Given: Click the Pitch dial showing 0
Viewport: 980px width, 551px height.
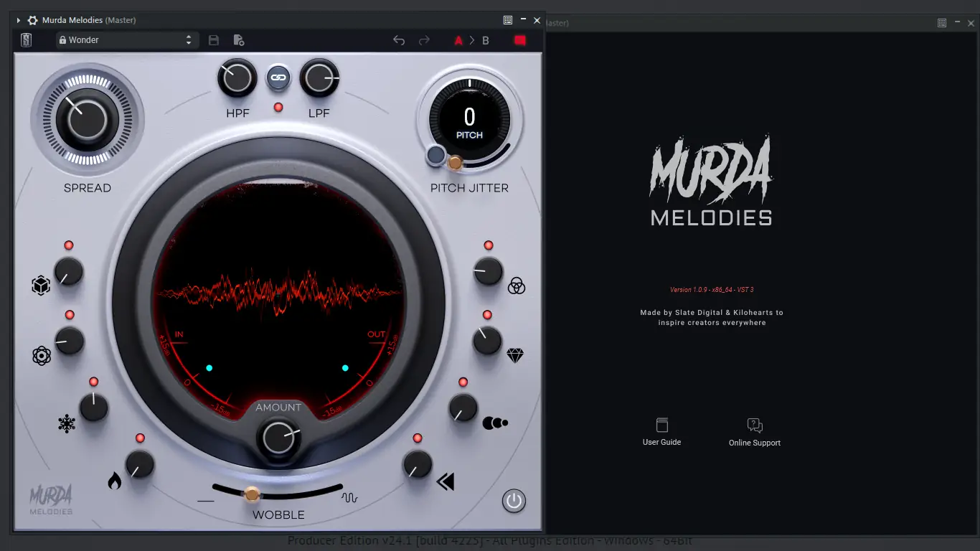Looking at the screenshot, I should tap(470, 120).
